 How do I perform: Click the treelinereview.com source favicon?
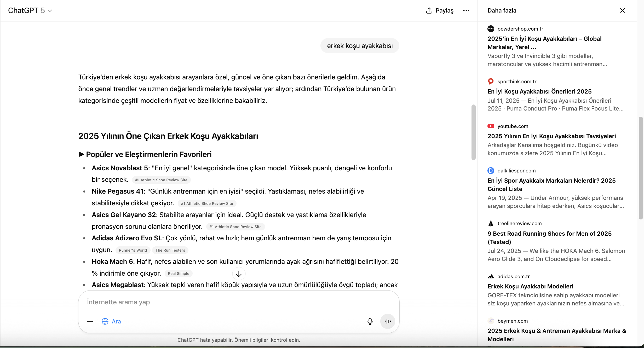[x=491, y=223]
